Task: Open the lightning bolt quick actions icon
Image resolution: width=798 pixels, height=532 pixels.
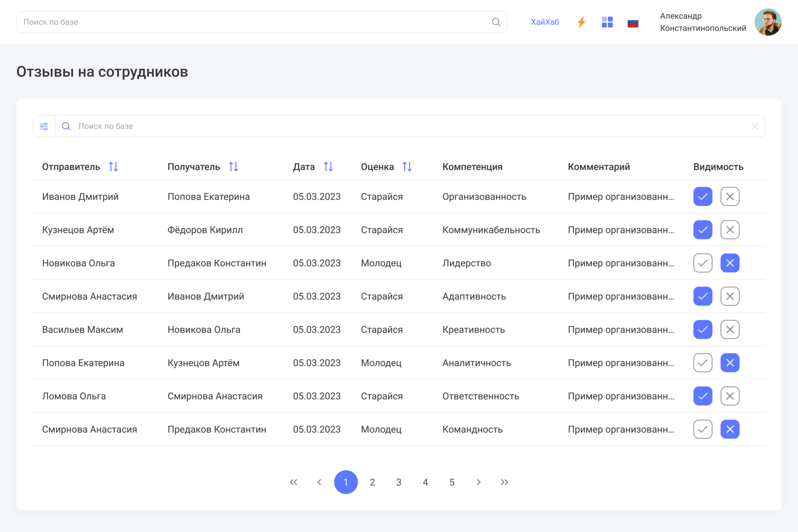Action: tap(581, 22)
